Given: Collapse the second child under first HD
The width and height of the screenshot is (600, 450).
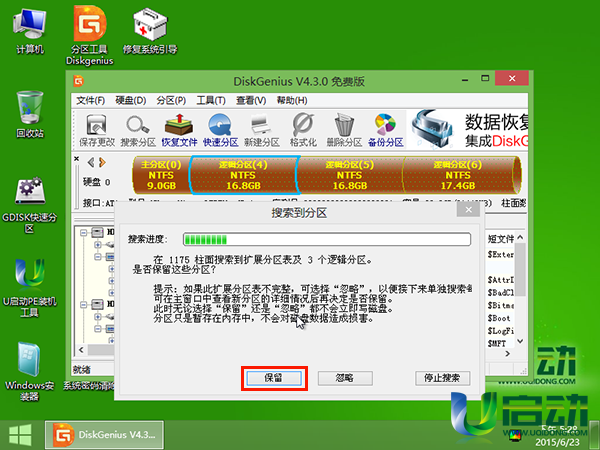Looking at the screenshot, I should pyautogui.click(x=98, y=257).
